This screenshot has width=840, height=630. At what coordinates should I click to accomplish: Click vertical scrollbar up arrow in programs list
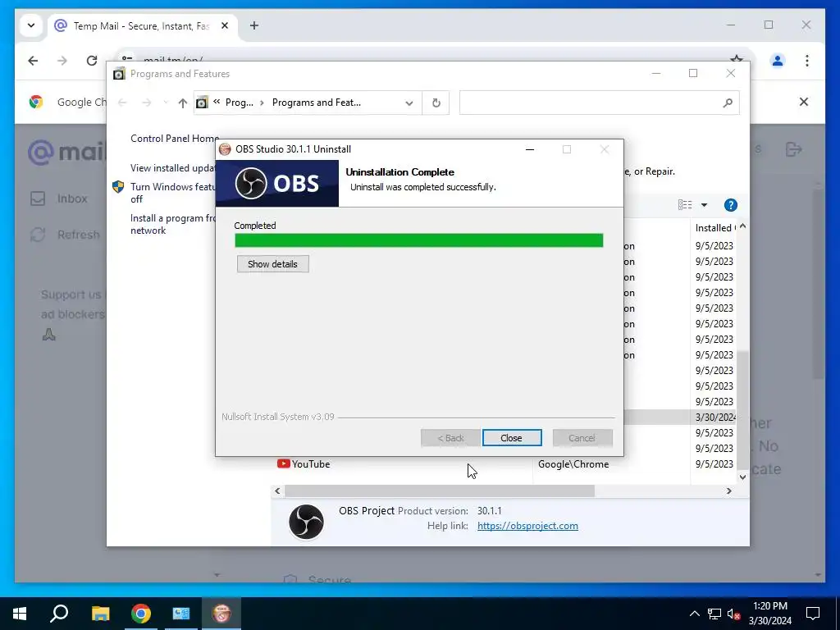coord(742,226)
